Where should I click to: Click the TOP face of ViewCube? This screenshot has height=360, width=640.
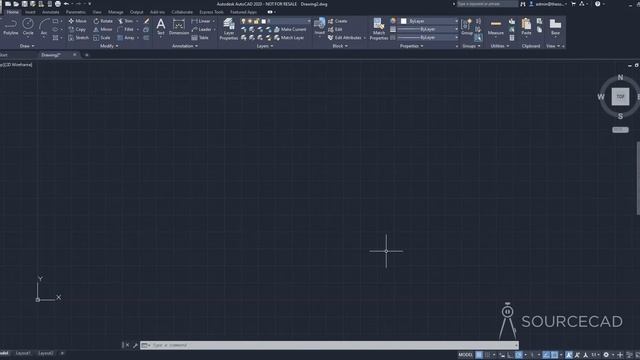(x=620, y=97)
